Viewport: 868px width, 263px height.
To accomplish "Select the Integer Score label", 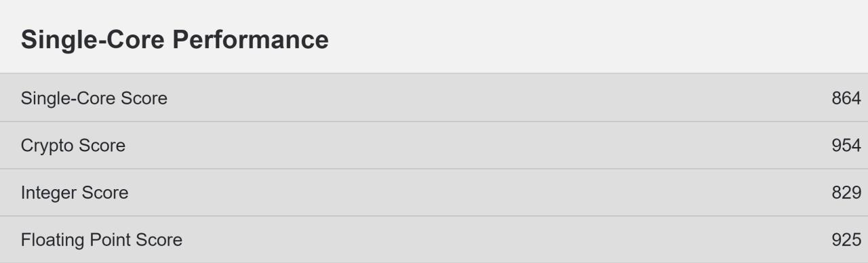I will 75,193.
